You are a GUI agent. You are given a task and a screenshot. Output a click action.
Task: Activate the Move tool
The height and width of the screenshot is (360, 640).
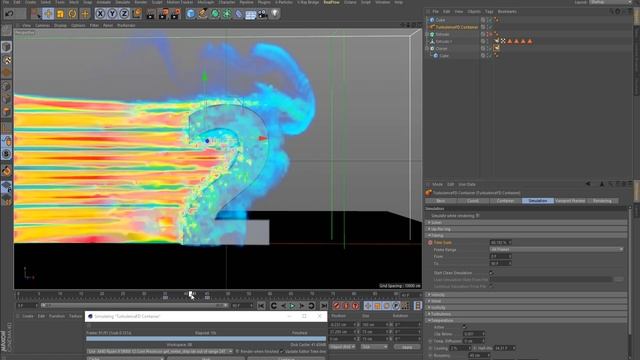pos(48,14)
